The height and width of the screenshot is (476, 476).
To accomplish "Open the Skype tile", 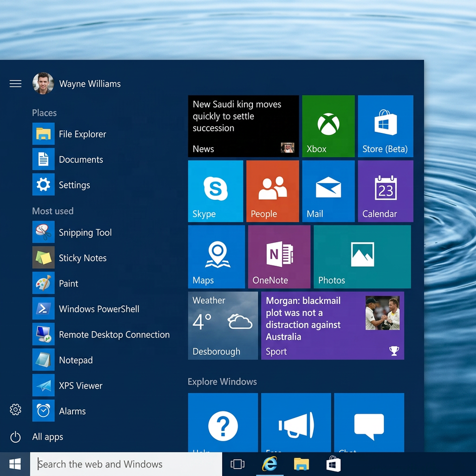I will (x=216, y=191).
